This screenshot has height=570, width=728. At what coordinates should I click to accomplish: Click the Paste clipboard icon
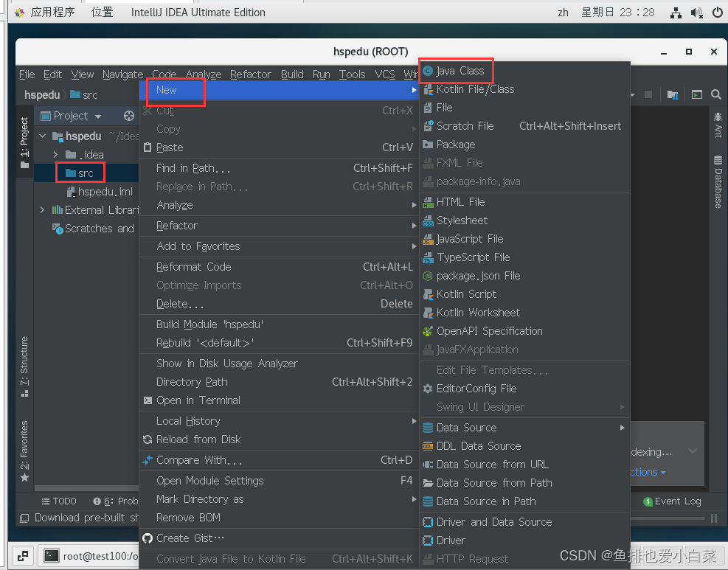[148, 147]
